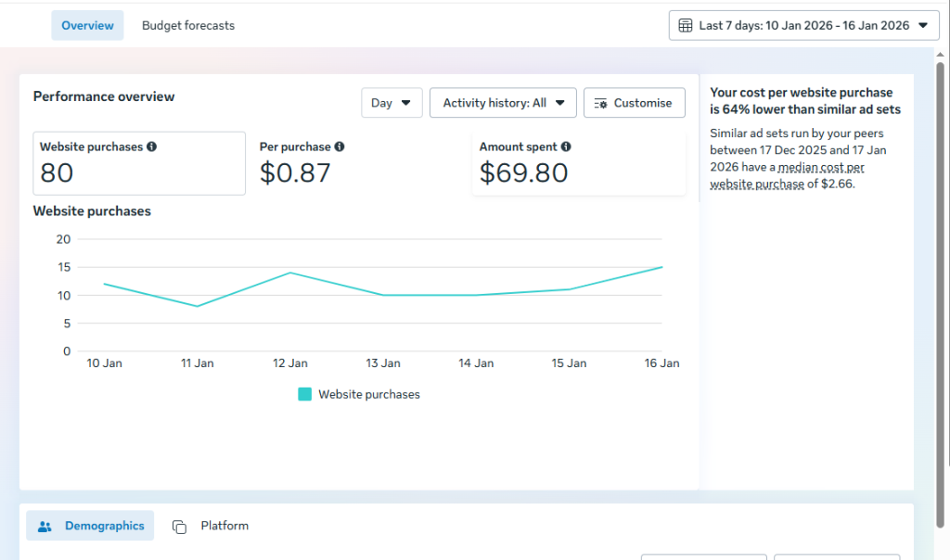Click the calendar icon in date range picker
This screenshot has width=950, height=560.
pyautogui.click(x=686, y=25)
